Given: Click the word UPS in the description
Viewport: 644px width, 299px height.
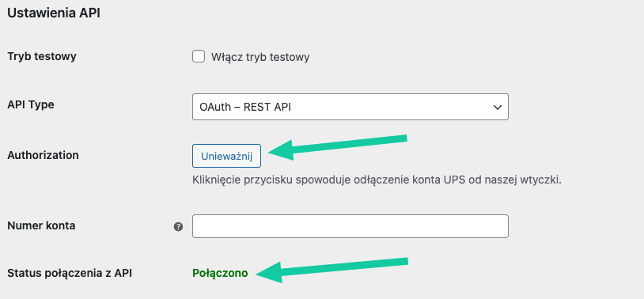Looking at the screenshot, I should tap(454, 180).
